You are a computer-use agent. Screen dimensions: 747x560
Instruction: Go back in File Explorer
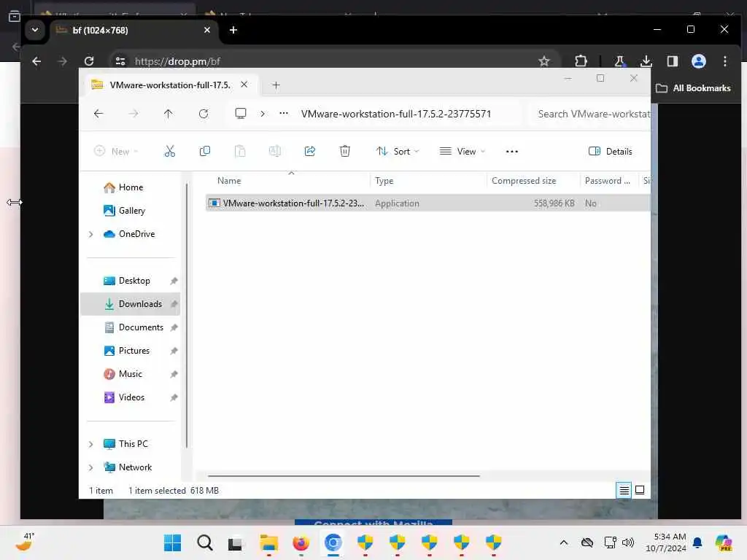(x=98, y=114)
